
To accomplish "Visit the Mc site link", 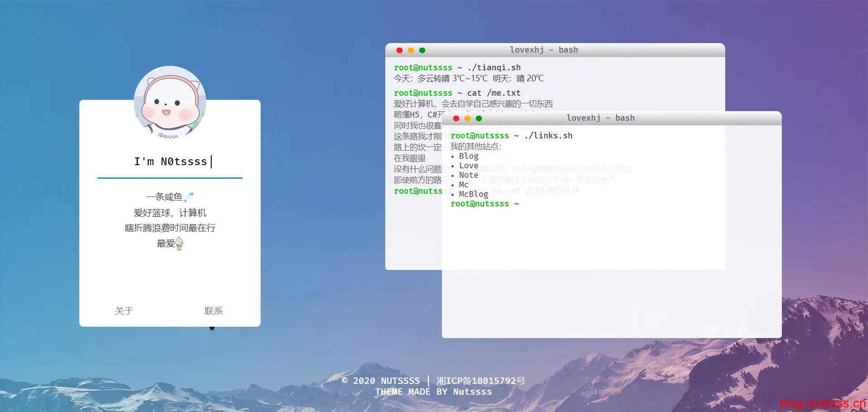I will tap(463, 185).
